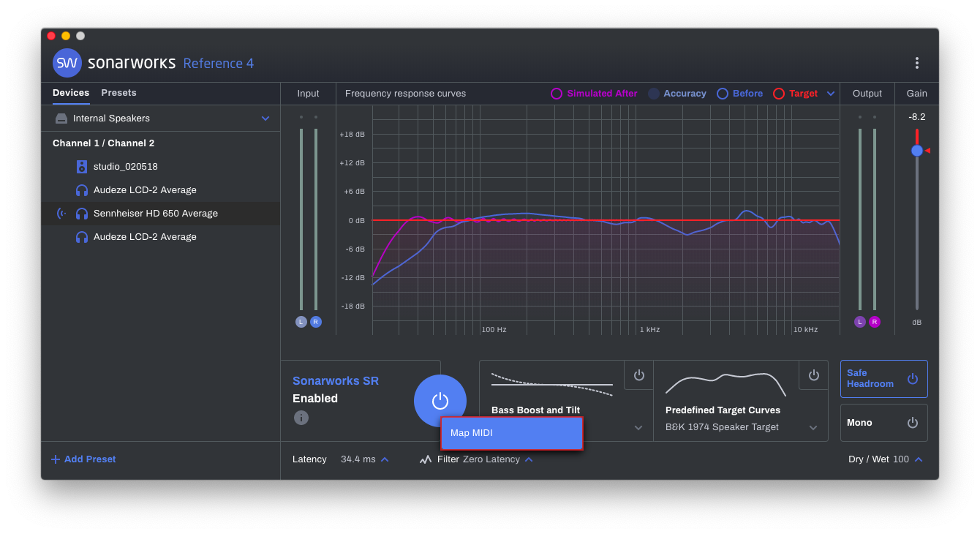Click the plus icon for Add Preset

tap(56, 459)
